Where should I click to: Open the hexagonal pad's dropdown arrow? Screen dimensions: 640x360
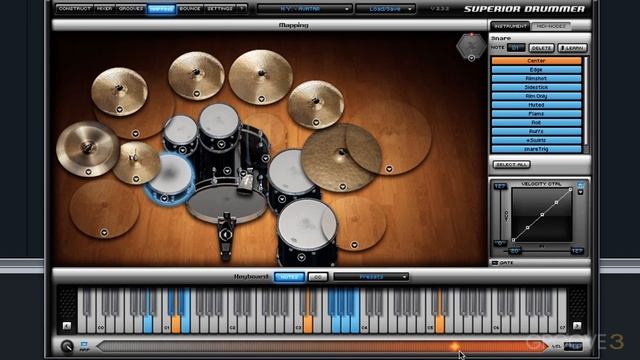471,58
